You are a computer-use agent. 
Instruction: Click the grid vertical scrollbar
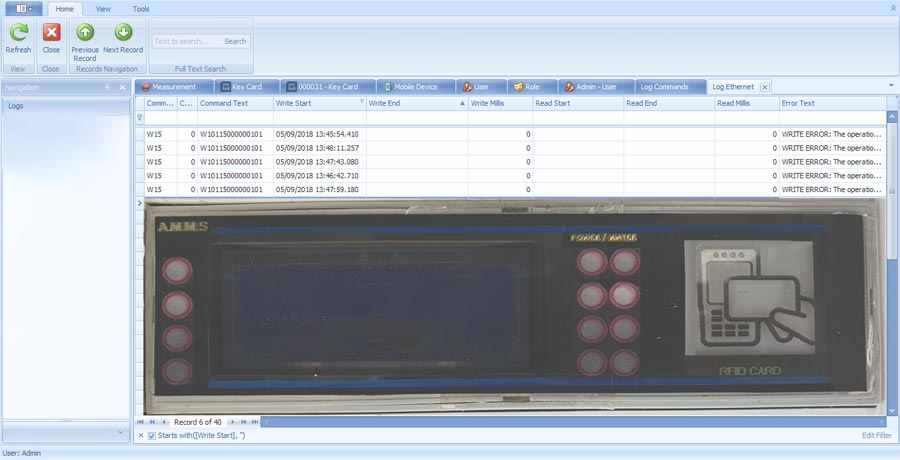[891, 263]
